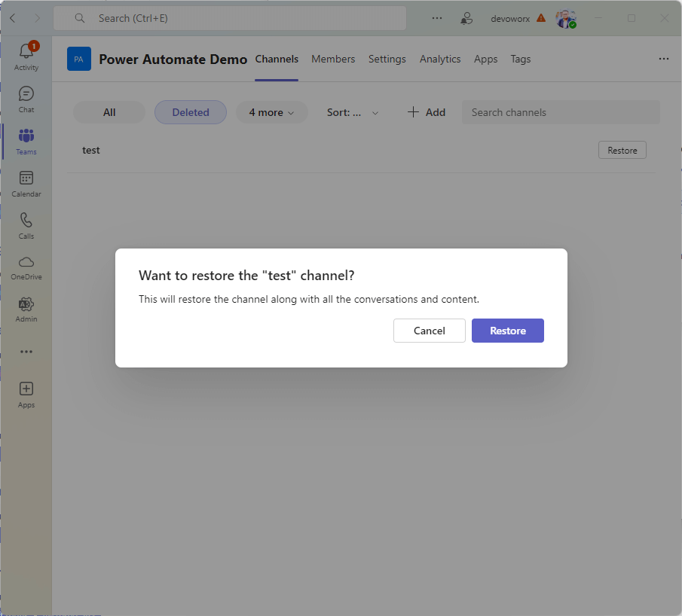Open the Tags tab
The width and height of the screenshot is (682, 616).
(520, 59)
